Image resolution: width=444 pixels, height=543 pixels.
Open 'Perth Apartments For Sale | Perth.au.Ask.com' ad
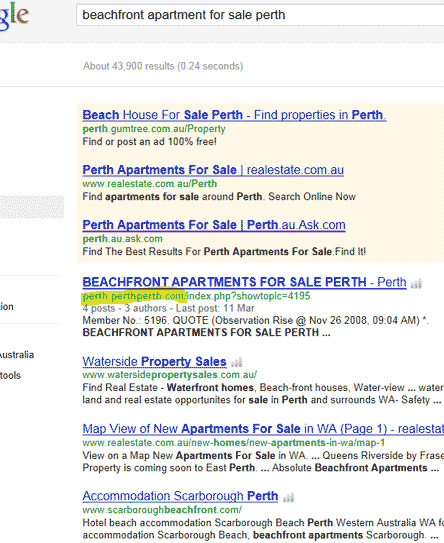(x=214, y=225)
